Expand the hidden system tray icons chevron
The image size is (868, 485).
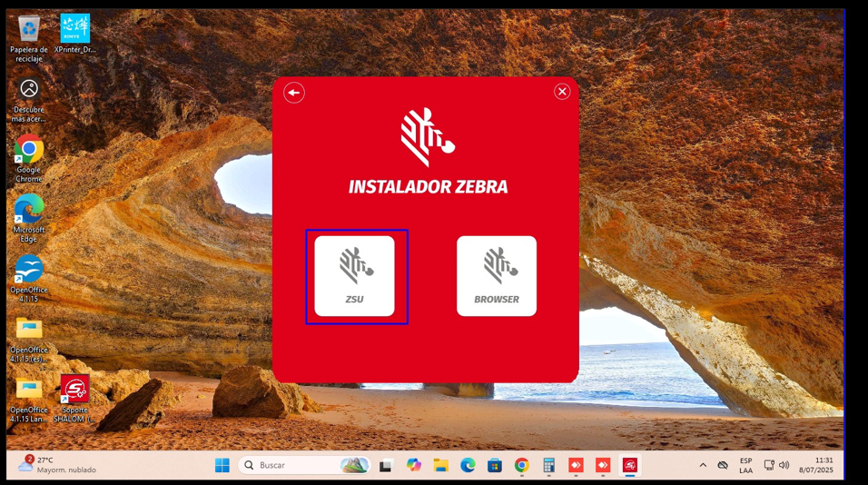coord(703,465)
